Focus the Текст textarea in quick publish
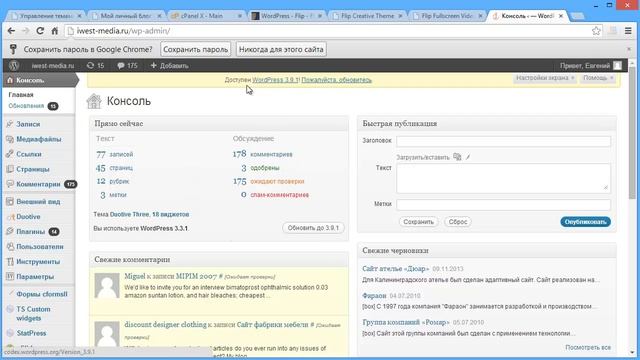The width and height of the screenshot is (640, 360). tap(503, 178)
